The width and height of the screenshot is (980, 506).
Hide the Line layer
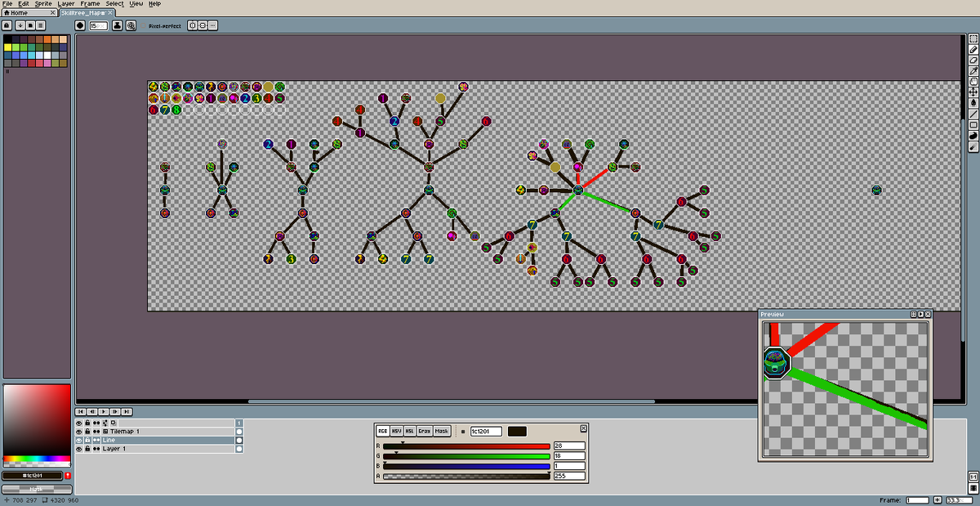click(79, 440)
